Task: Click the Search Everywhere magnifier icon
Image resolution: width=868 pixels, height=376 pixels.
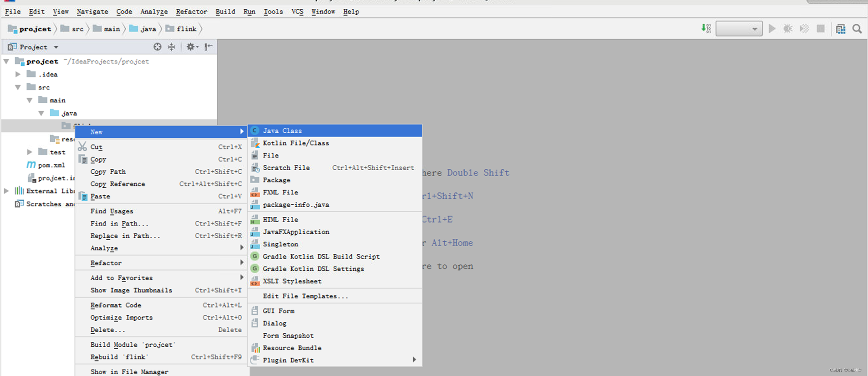Action: click(857, 29)
